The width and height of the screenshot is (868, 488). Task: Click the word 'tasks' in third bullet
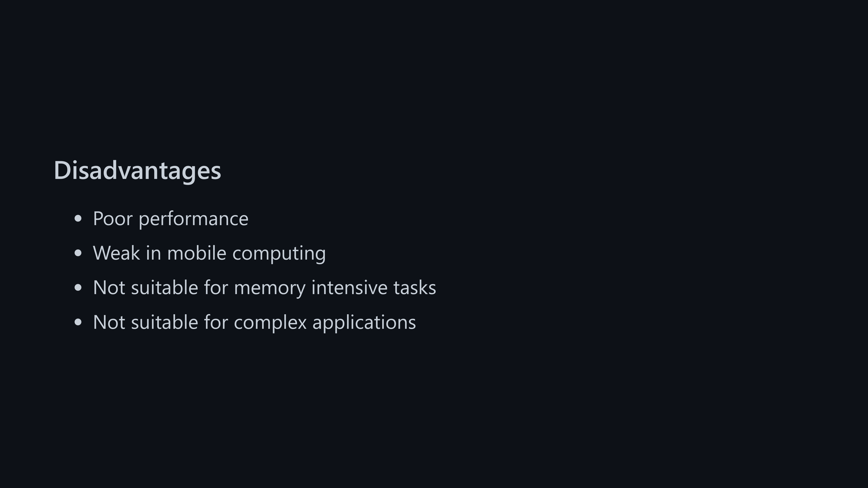click(414, 288)
